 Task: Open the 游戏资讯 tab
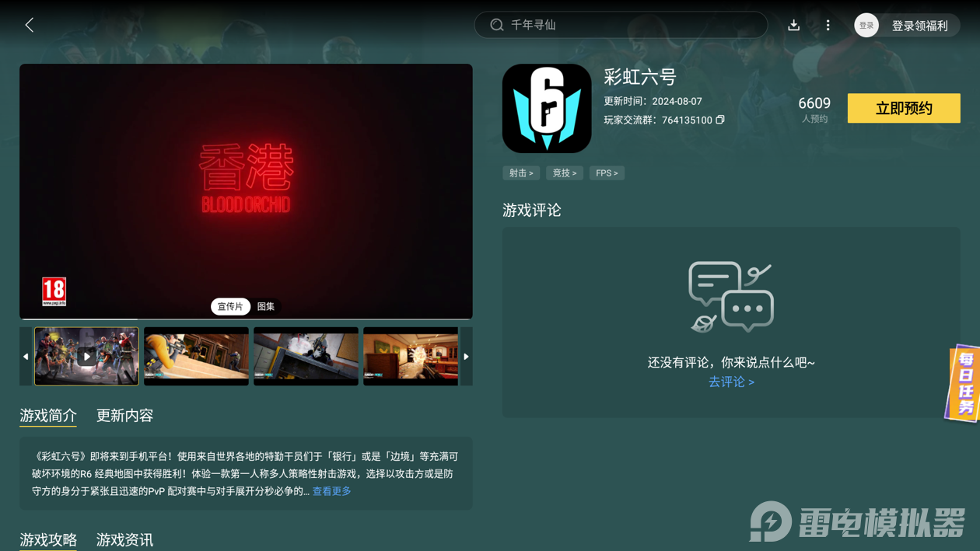124,539
